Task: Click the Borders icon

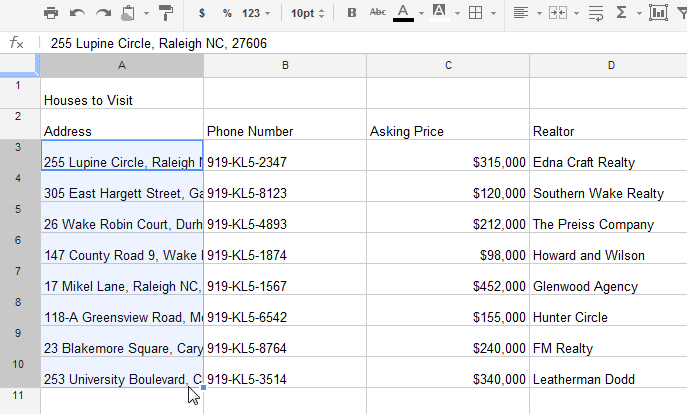Action: pyautogui.click(x=475, y=13)
